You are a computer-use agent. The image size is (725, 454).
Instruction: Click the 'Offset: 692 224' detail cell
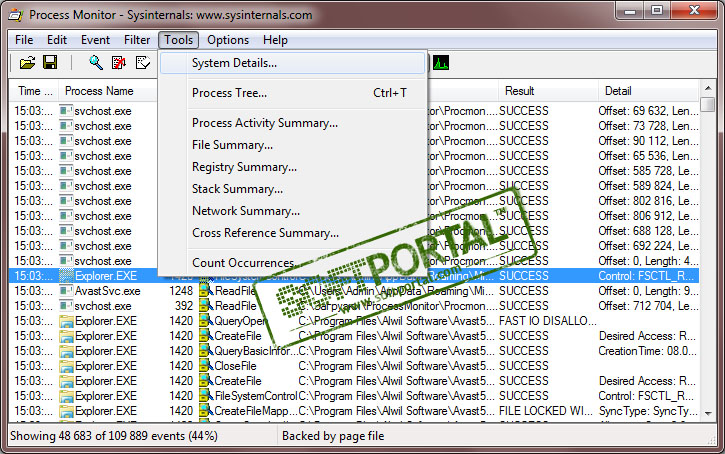pyautogui.click(x=648, y=246)
